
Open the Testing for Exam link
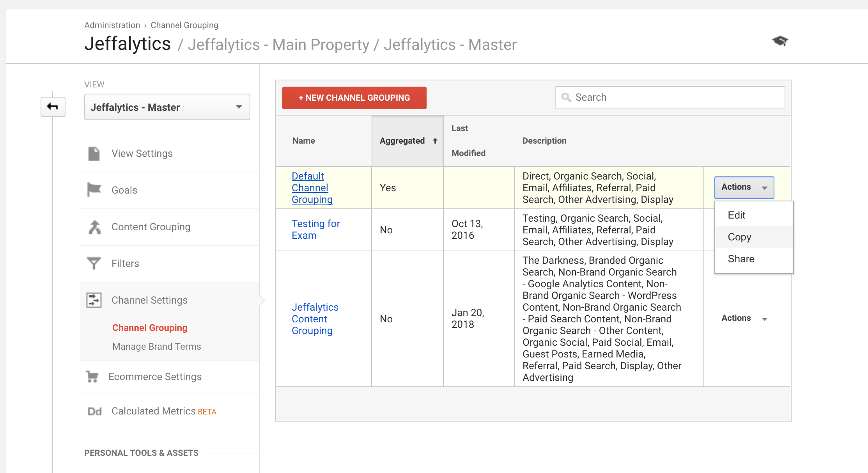pyautogui.click(x=315, y=229)
